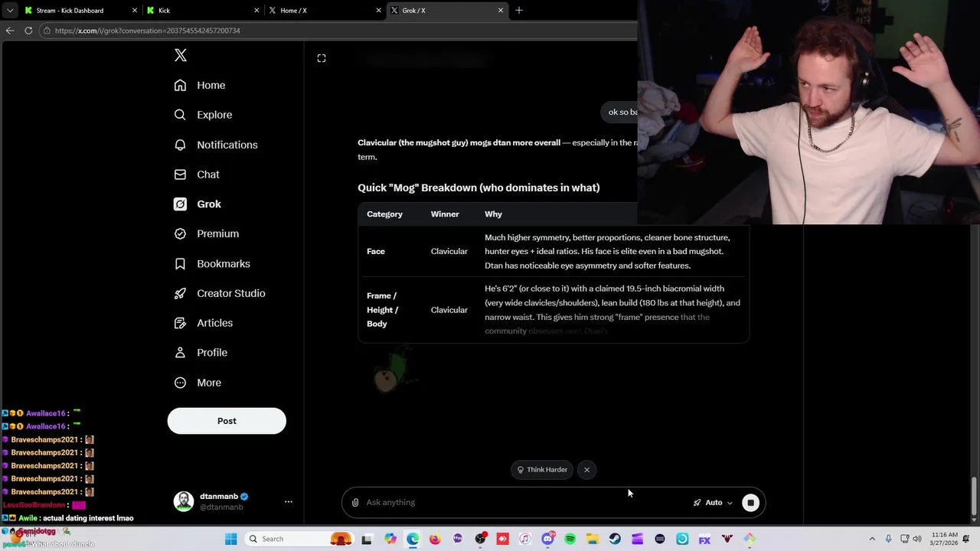Click the volume speaker tray icon
Image resolution: width=980 pixels, height=551 pixels.
pos(918,540)
